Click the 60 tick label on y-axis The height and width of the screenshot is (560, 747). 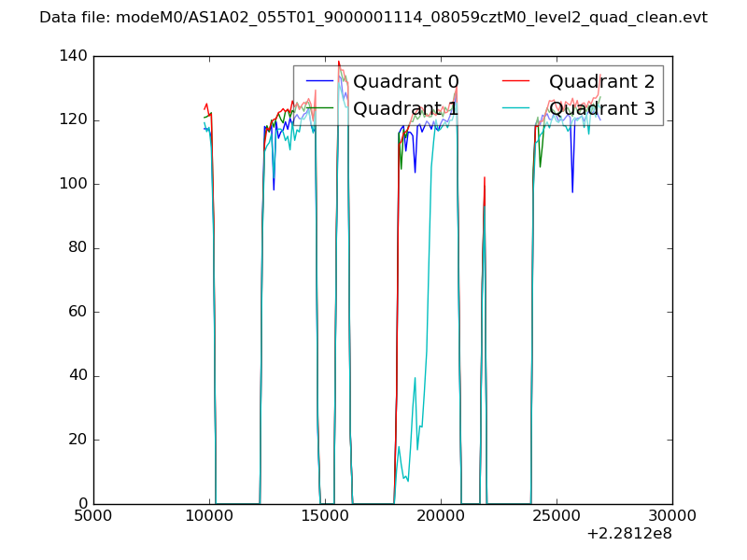point(77,312)
